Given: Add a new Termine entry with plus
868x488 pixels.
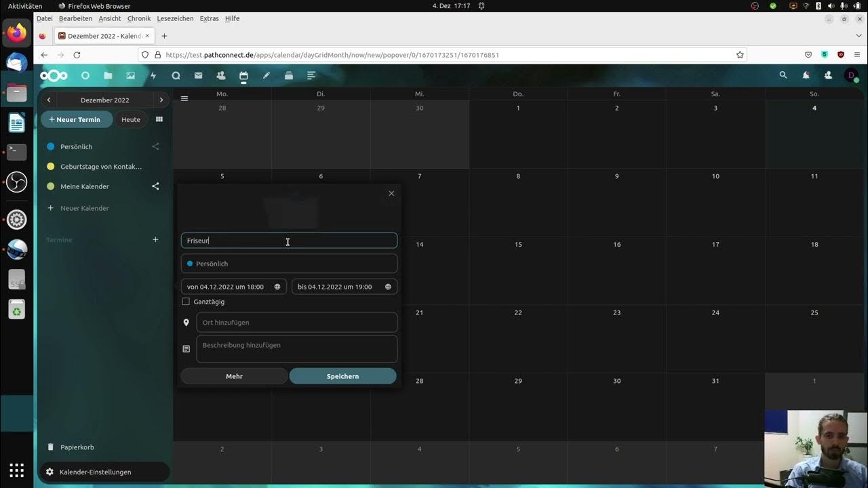Looking at the screenshot, I should coord(155,239).
